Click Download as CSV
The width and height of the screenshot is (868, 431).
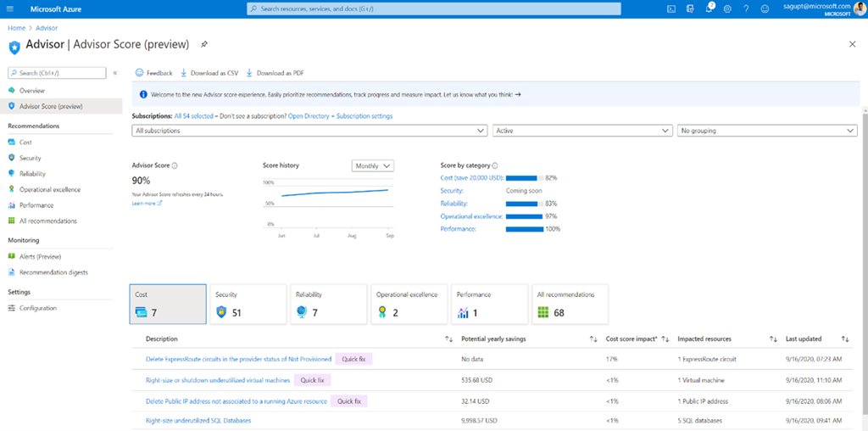[209, 73]
